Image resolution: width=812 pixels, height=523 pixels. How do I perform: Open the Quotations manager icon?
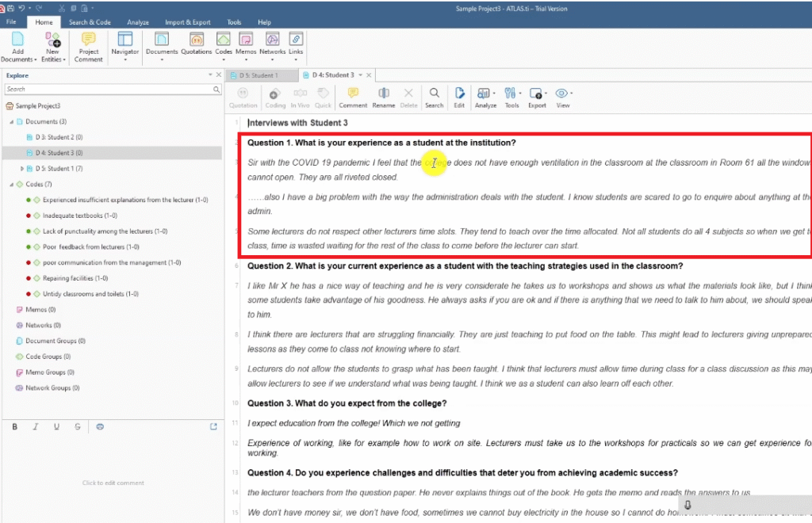196,41
